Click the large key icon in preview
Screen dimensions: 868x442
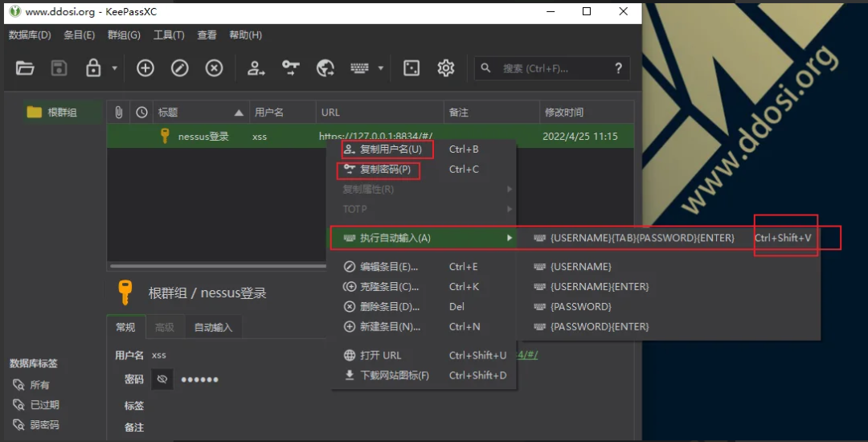(125, 293)
